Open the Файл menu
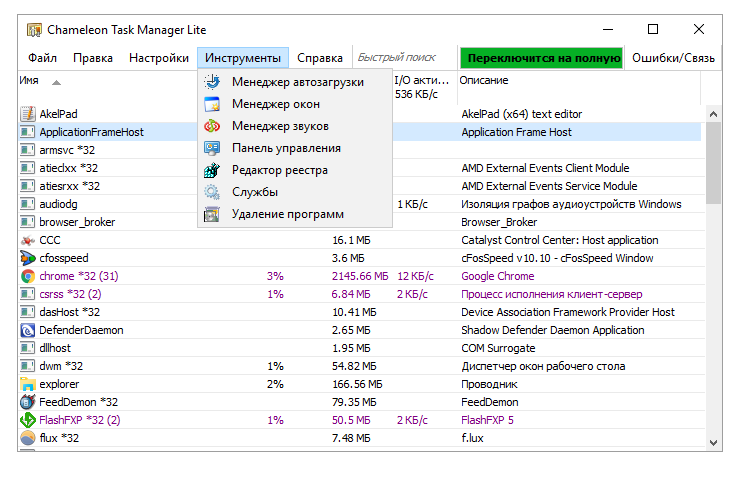Viewport: 746px width, 480px height. coord(42,58)
